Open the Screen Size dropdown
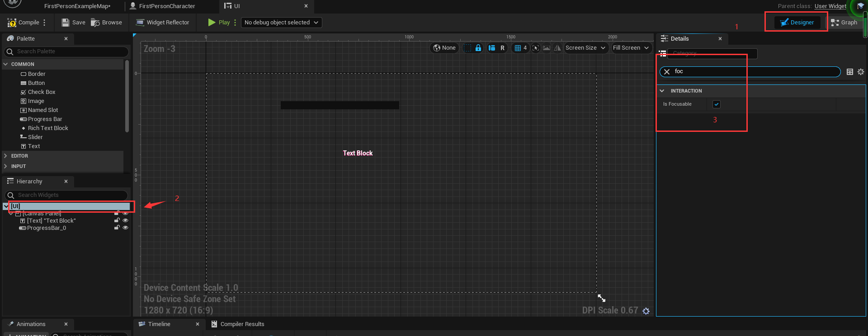 (x=585, y=48)
